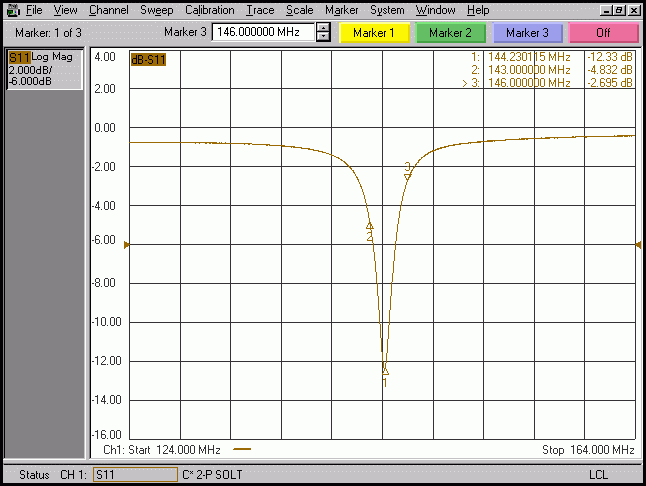
Task: Click the left reference level arrow indicator
Action: click(x=127, y=245)
